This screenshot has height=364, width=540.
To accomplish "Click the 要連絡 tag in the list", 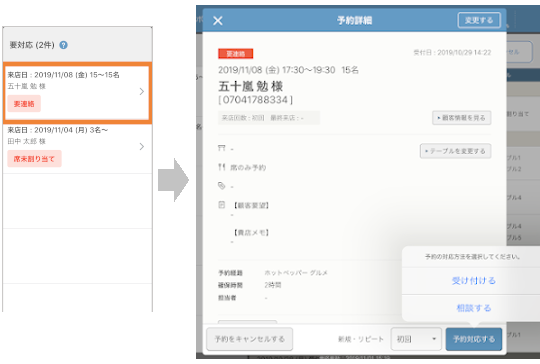I will (x=24, y=104).
